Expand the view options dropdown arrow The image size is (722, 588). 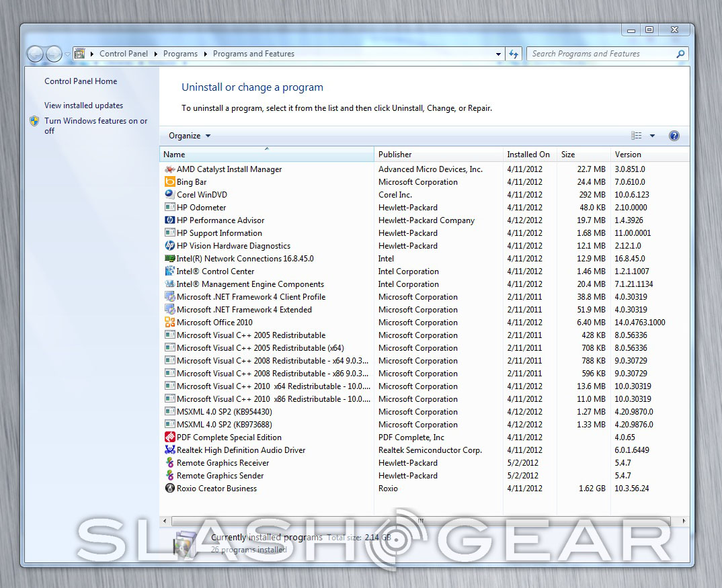[652, 136]
